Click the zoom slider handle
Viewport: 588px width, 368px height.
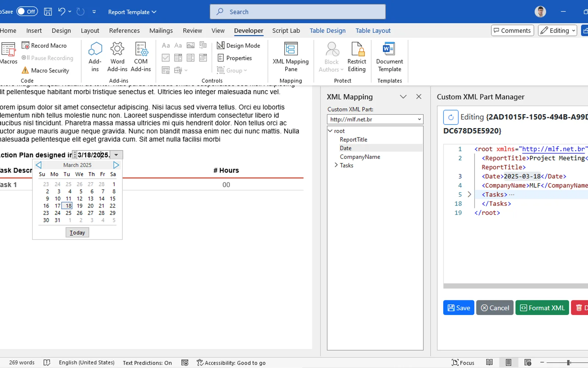[x=569, y=362]
